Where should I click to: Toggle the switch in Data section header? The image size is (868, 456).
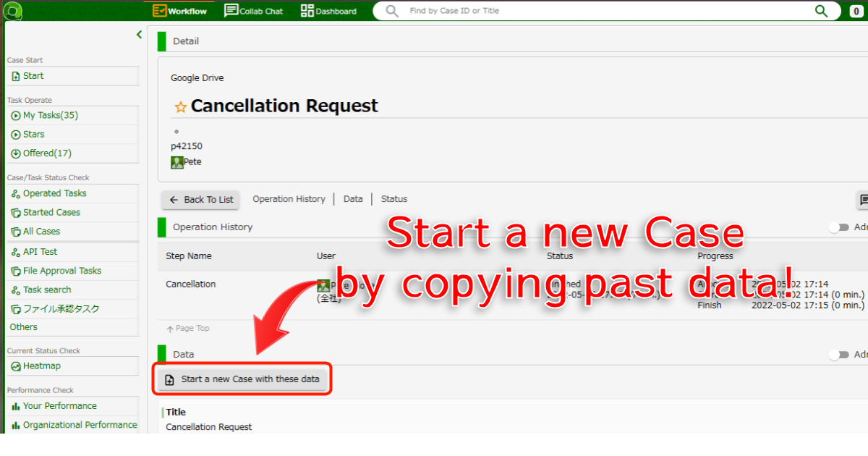point(838,355)
